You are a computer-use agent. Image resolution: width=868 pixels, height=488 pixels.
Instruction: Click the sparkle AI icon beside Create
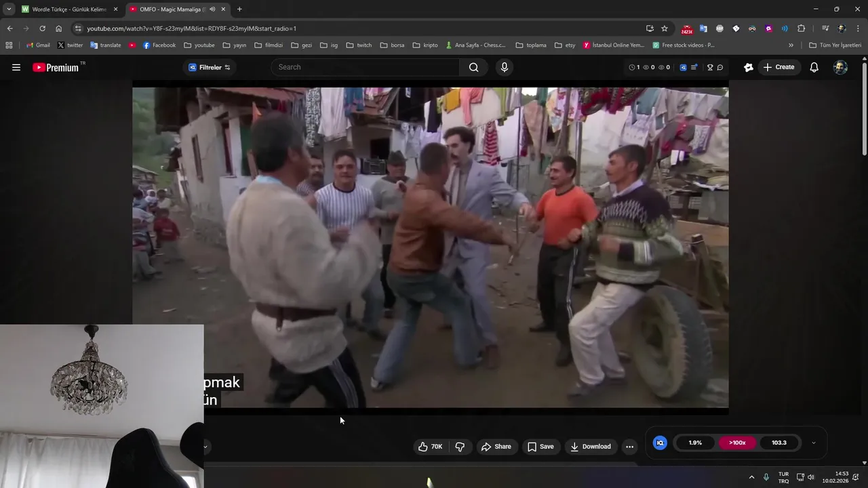[748, 67]
